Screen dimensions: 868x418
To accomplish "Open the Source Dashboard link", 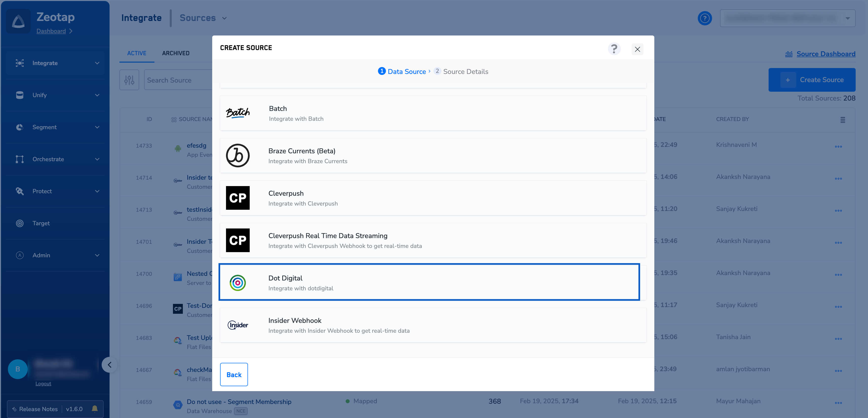I will 826,54.
